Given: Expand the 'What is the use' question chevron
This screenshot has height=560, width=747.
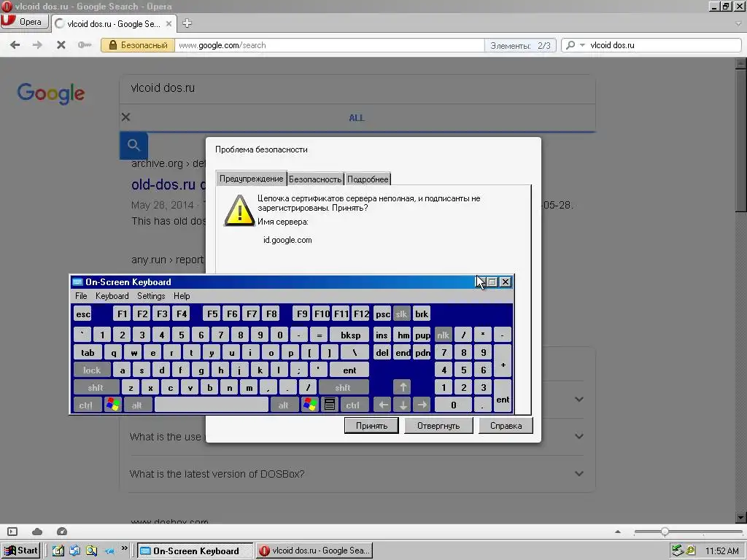Looking at the screenshot, I should 579,436.
